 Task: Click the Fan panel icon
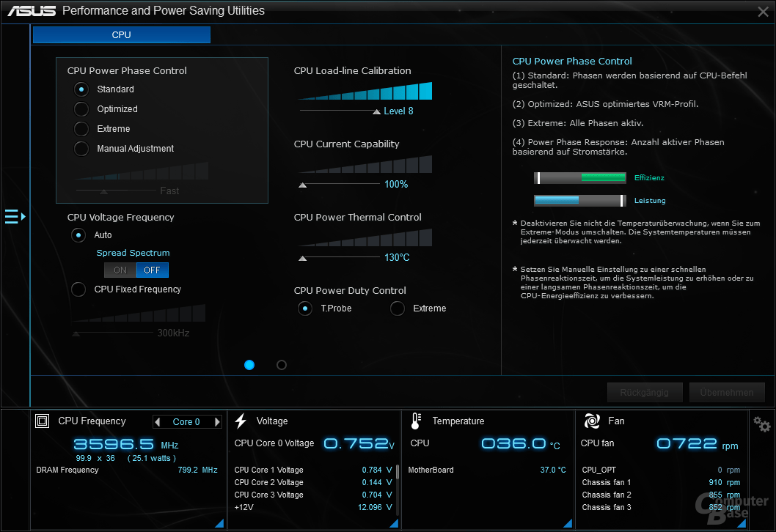click(x=591, y=421)
